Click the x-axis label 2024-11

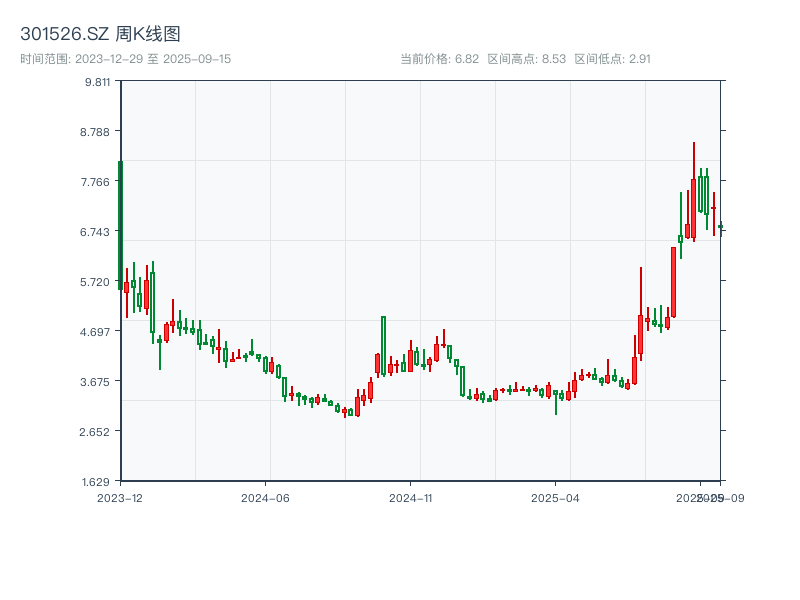[411, 498]
